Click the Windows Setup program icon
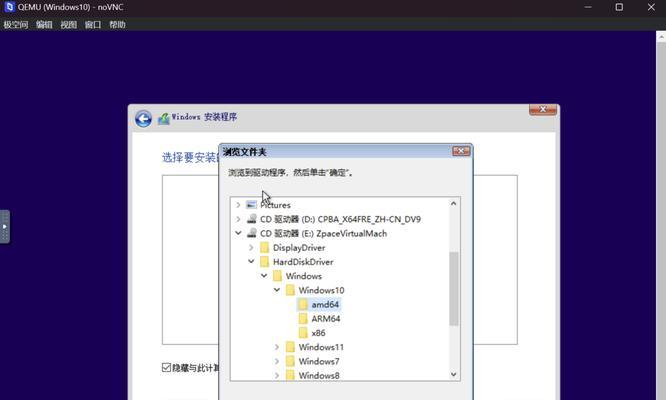The height and width of the screenshot is (400, 666). 164,118
